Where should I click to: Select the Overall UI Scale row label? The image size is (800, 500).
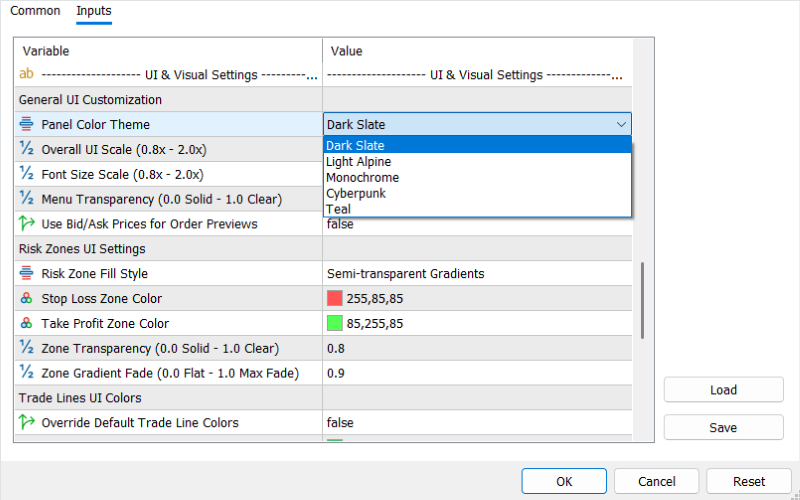(124, 150)
